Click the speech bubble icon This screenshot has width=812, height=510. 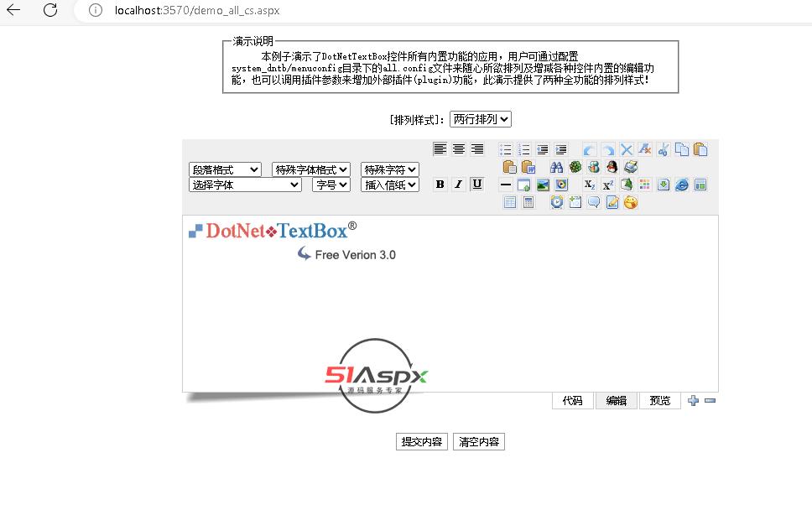click(594, 202)
